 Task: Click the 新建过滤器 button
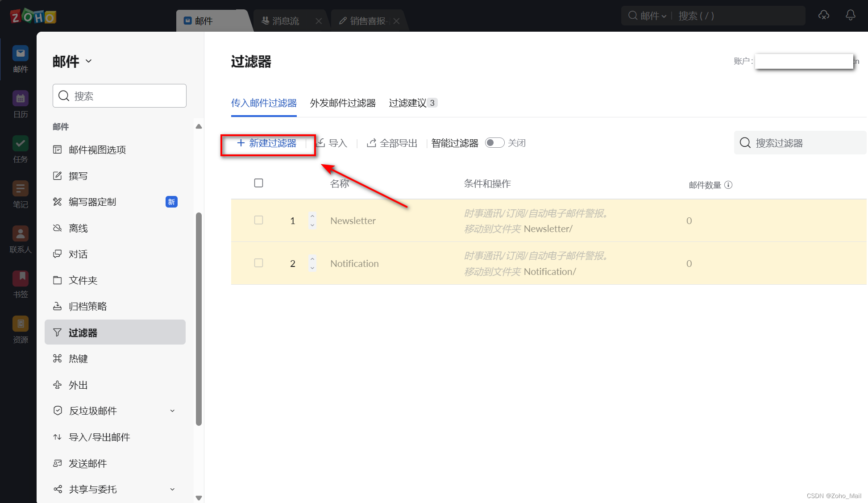[267, 143]
